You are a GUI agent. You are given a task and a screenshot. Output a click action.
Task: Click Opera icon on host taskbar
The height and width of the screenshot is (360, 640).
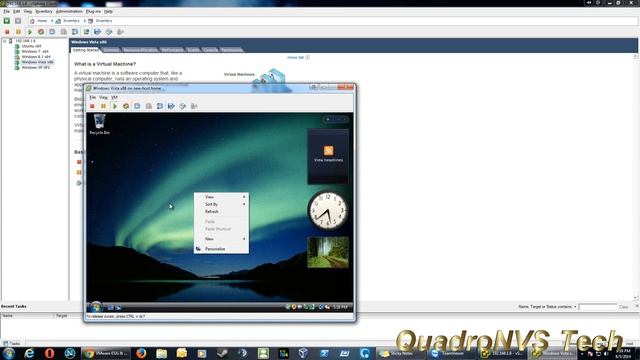point(49,353)
